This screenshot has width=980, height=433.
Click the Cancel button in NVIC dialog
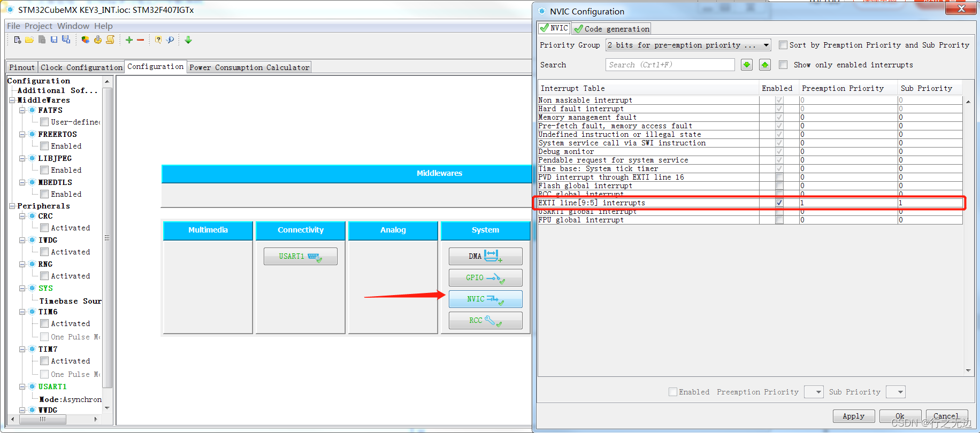pos(947,416)
